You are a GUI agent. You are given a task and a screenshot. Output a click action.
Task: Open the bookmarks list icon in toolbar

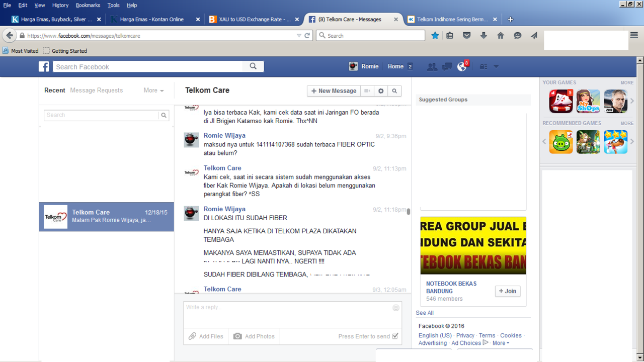(450, 36)
